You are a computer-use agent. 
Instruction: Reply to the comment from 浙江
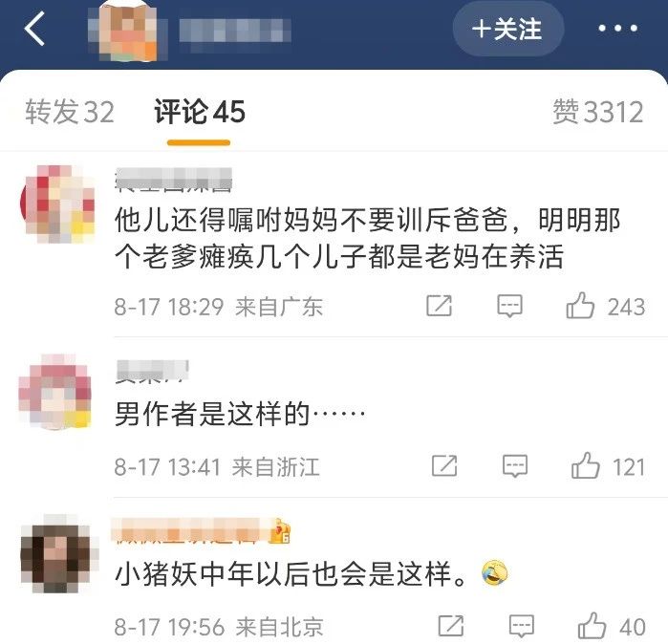tap(515, 466)
